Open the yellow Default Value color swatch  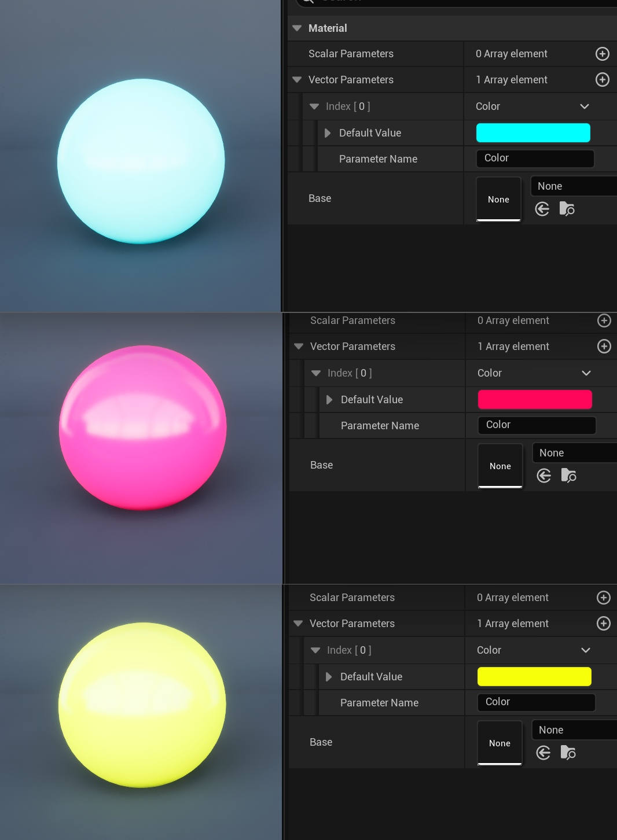[x=534, y=677]
